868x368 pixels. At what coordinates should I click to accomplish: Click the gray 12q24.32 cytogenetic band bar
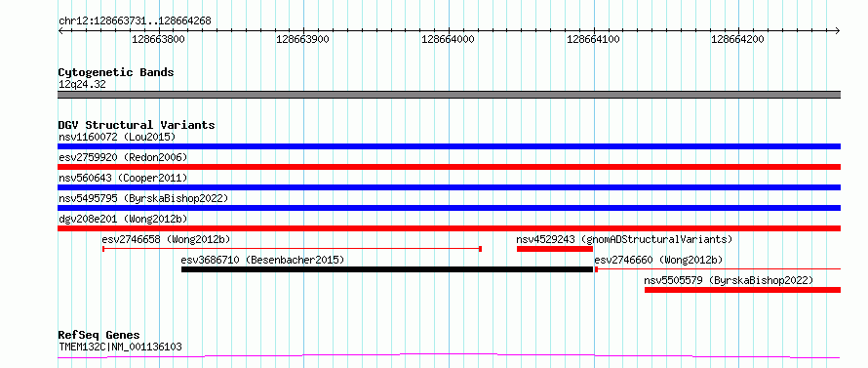pos(449,95)
